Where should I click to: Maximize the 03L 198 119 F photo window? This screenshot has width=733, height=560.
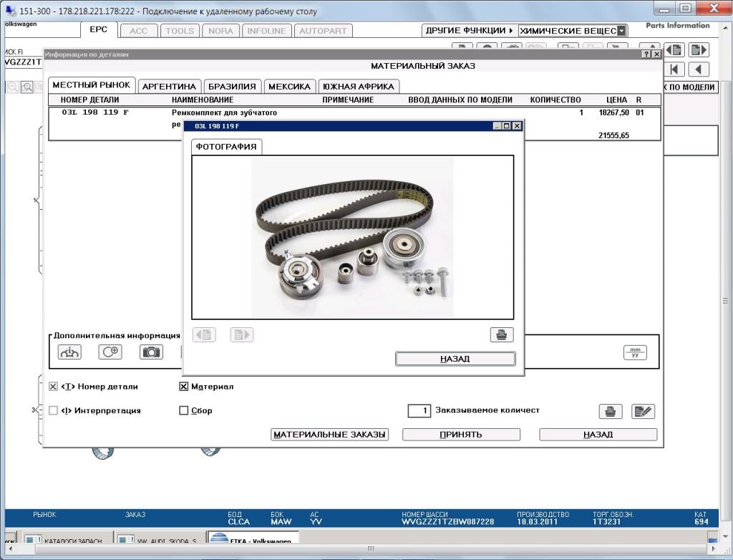(507, 126)
